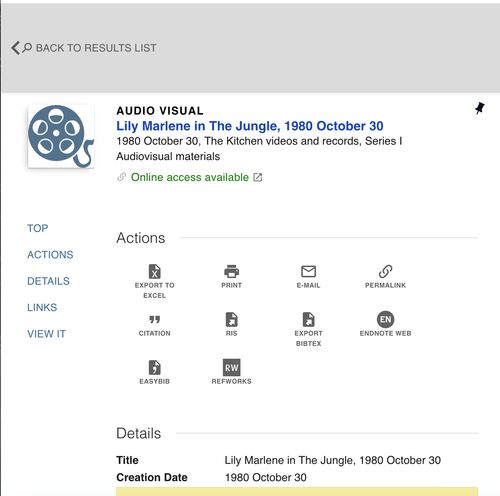Click the film reel thumbnail image

point(61,136)
